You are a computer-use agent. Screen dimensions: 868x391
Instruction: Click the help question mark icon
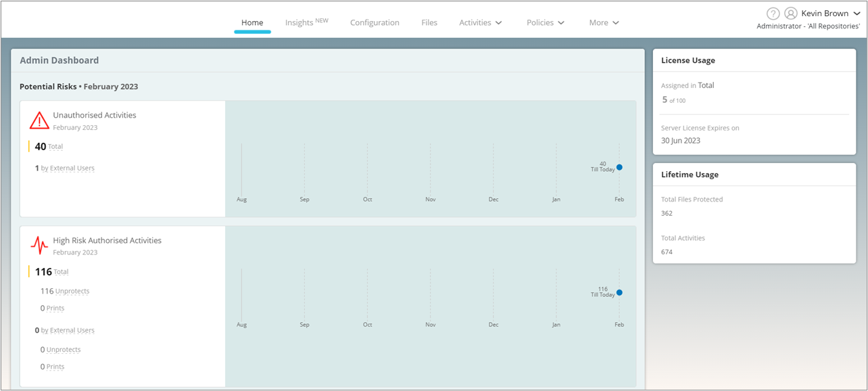coord(773,14)
